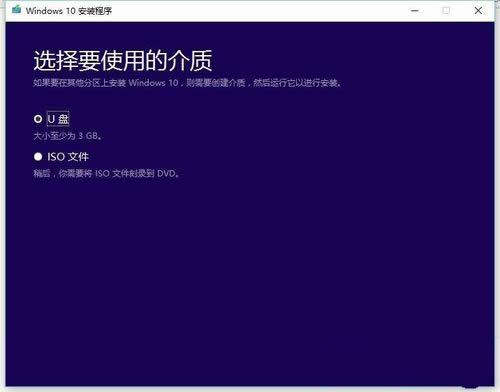
Task: Minimize the Windows 10 安装程序 window
Action: (415, 11)
